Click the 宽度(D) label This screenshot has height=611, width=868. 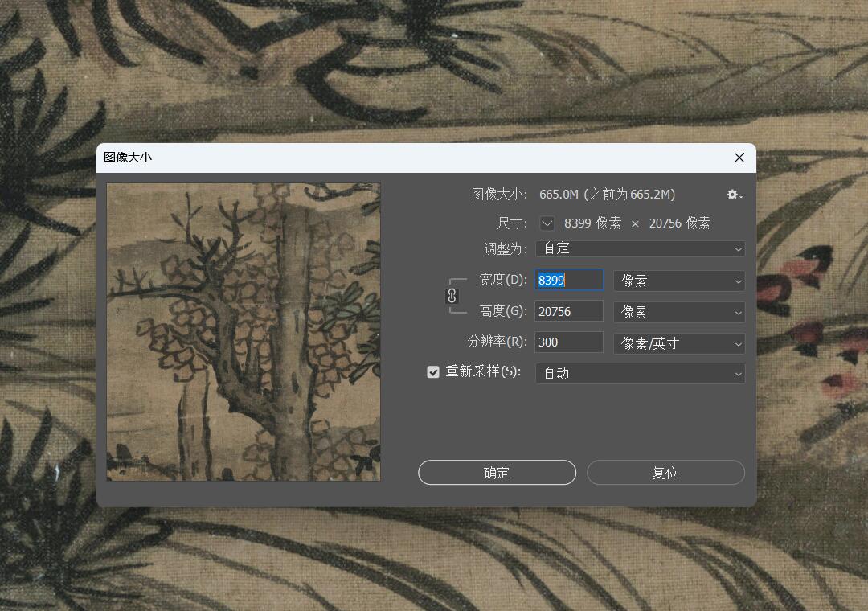click(x=503, y=280)
